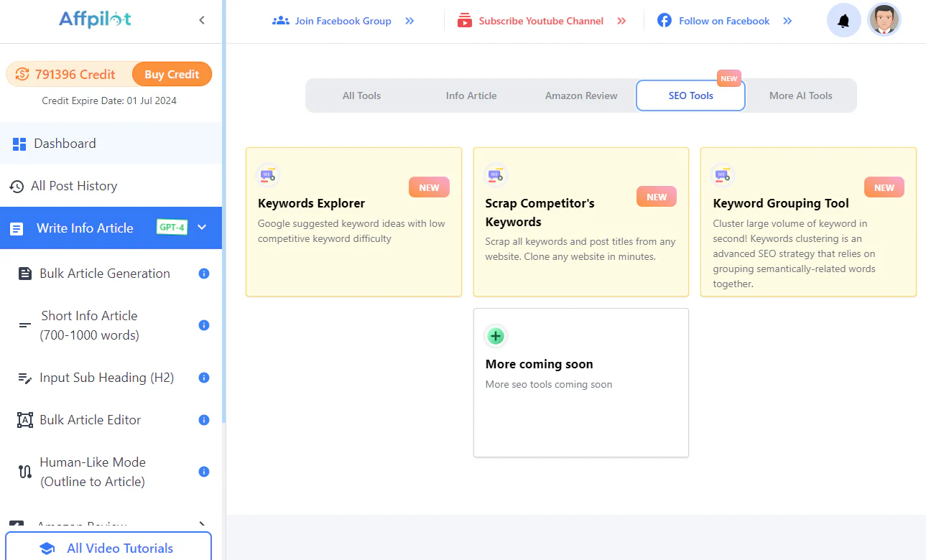The height and width of the screenshot is (560, 926).
Task: Click the sidebar vertical scrollbar
Action: tap(224, 212)
